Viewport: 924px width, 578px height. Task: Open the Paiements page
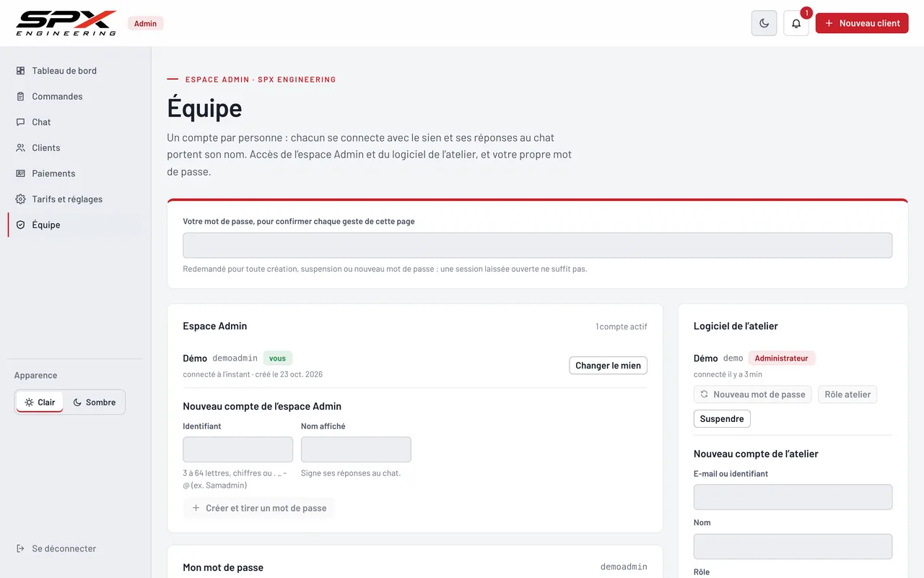[74, 173]
